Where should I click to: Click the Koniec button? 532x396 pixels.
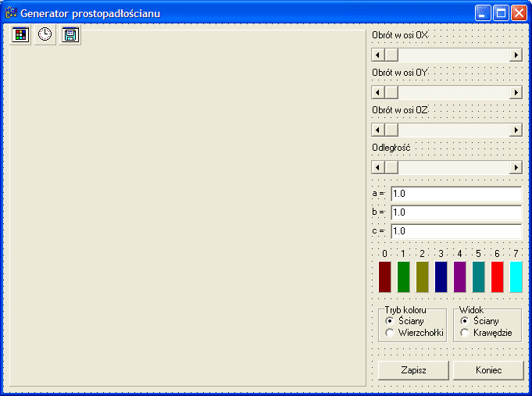488,370
